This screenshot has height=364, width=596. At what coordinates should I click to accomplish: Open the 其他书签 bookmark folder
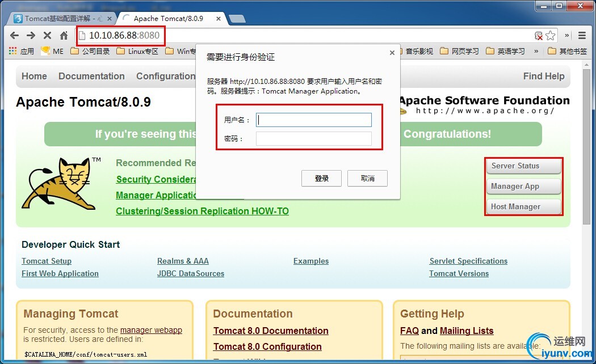pos(568,51)
